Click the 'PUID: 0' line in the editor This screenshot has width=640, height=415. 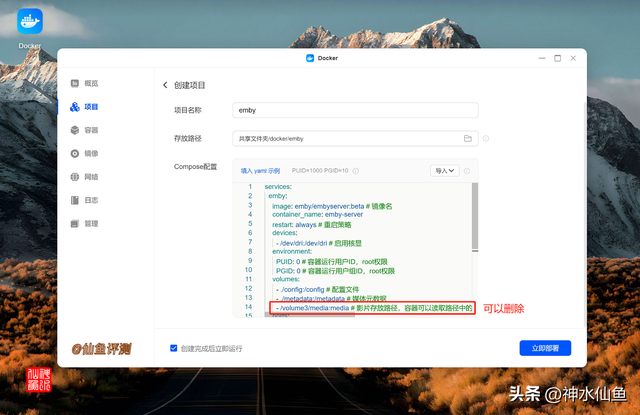click(x=331, y=262)
